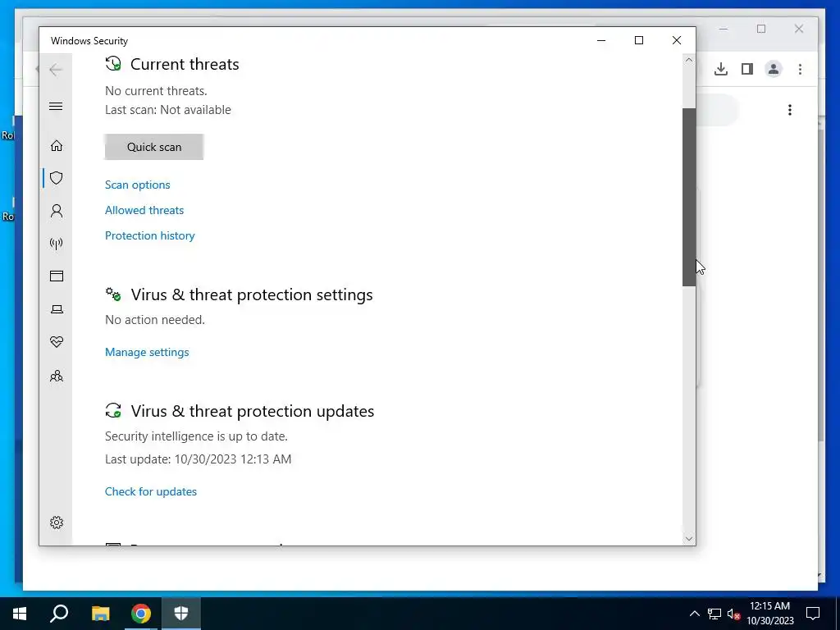Open the taskbar clock and date
Screen dimensions: 840x630
coord(769,614)
